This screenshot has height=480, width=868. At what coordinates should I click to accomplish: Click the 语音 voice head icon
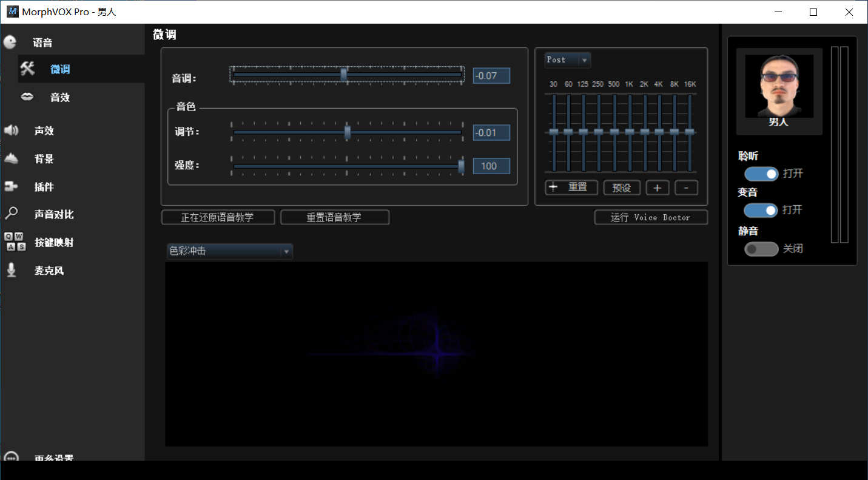click(10, 42)
